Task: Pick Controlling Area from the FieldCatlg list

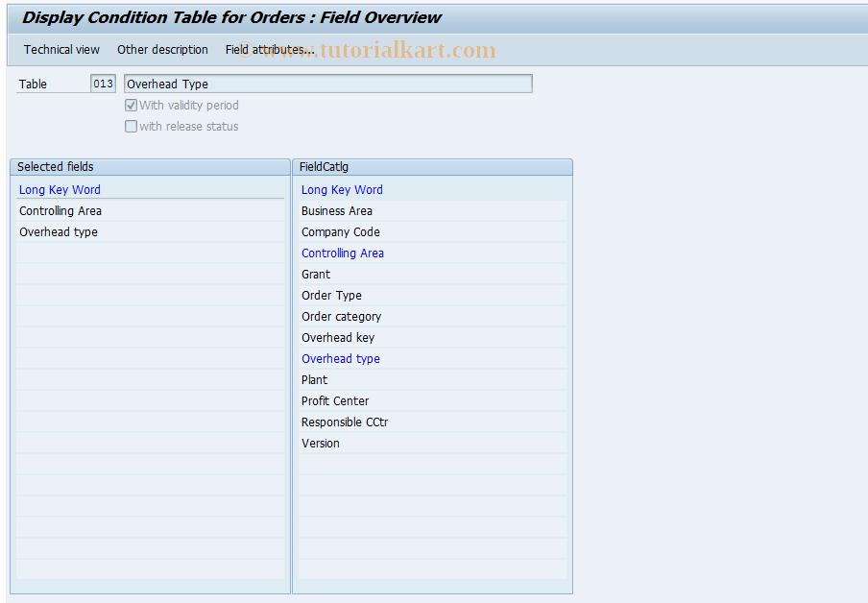Action: (x=343, y=253)
